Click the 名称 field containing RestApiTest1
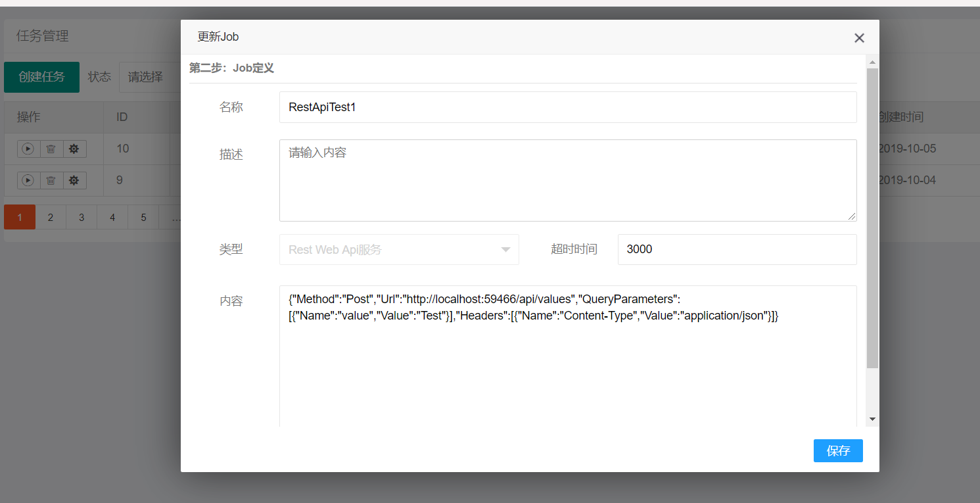The width and height of the screenshot is (980, 503). tap(567, 107)
